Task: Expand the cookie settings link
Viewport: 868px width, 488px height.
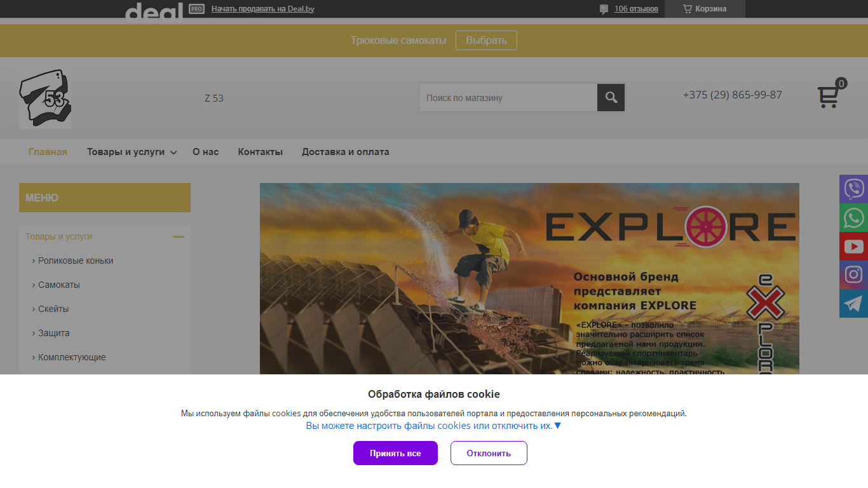Action: 433,426
